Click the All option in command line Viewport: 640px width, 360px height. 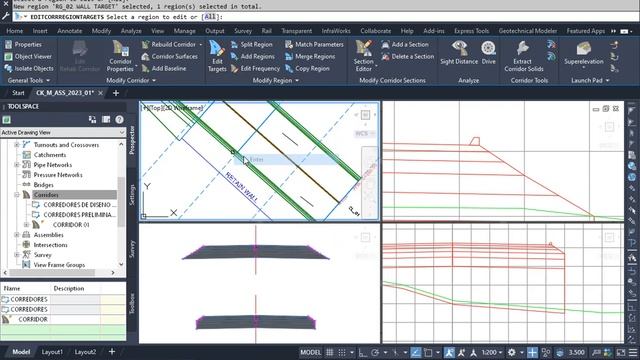[209, 17]
